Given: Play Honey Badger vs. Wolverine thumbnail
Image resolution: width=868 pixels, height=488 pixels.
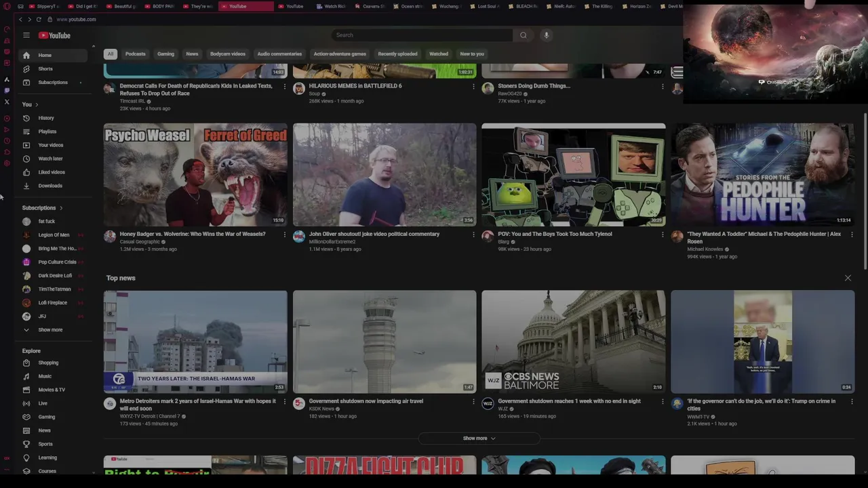Looking at the screenshot, I should click(x=195, y=174).
